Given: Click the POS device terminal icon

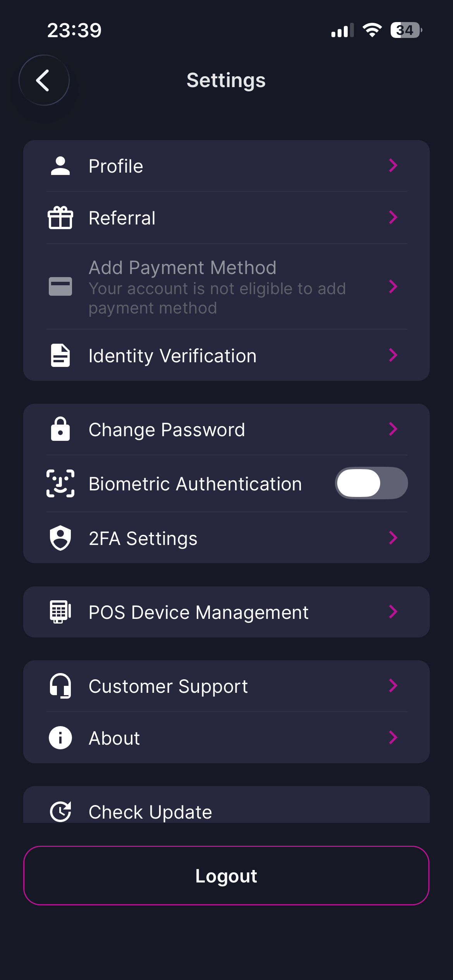Looking at the screenshot, I should pos(60,612).
